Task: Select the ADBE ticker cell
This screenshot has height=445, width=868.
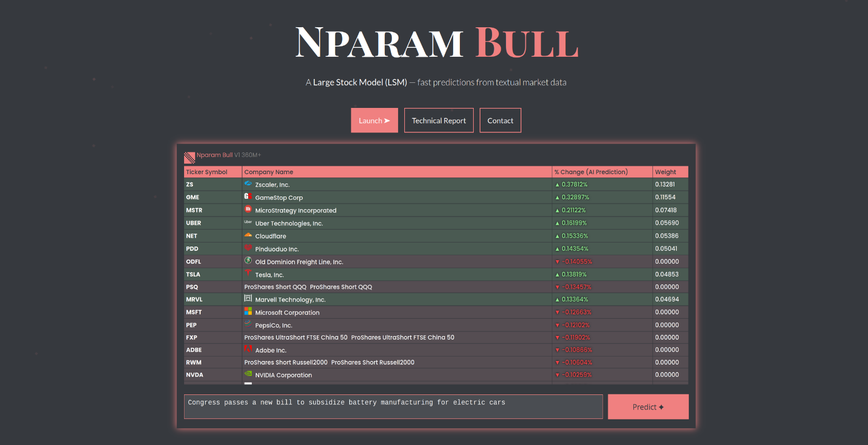Action: tap(213, 350)
